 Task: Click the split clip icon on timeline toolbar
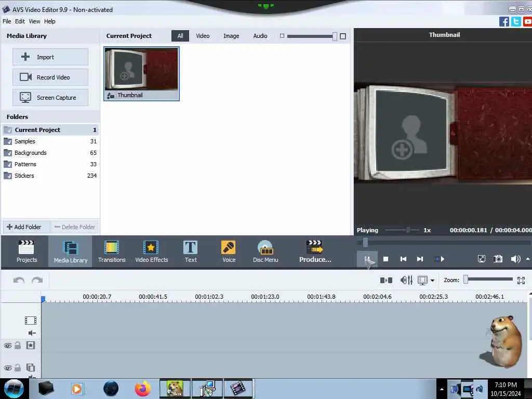(x=386, y=280)
